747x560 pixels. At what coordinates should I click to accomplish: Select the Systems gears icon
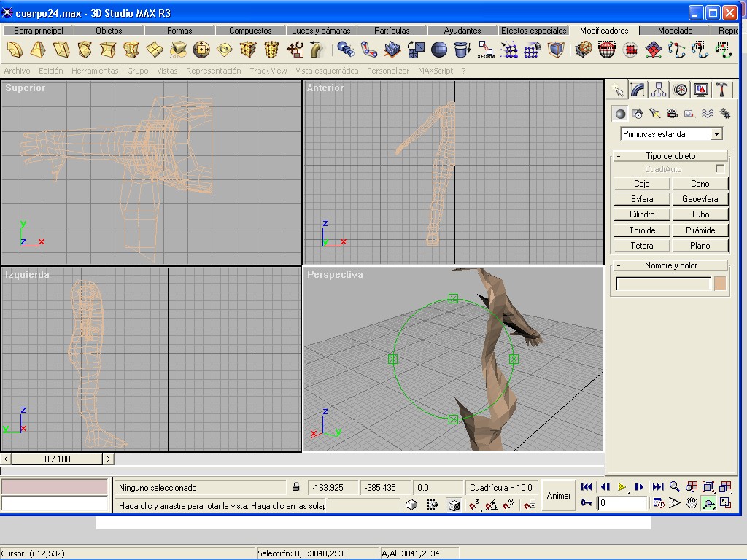click(x=725, y=114)
